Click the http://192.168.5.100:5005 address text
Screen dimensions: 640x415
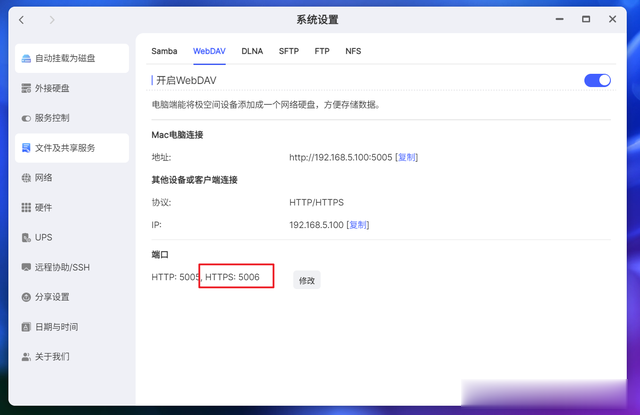tap(341, 158)
